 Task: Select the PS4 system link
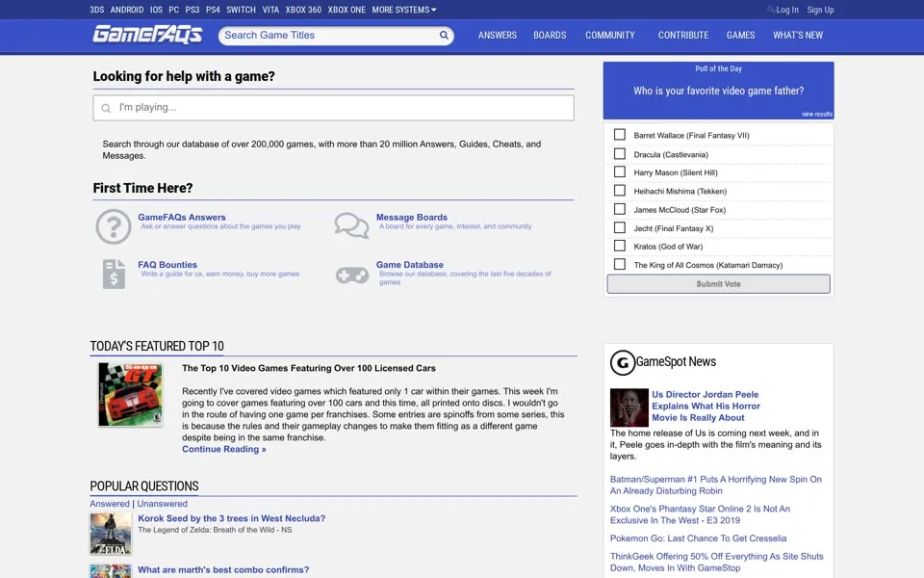[x=213, y=10]
